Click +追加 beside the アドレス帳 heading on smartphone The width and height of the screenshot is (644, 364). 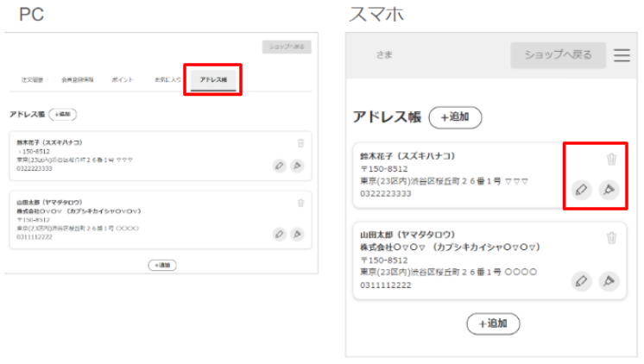pos(455,117)
